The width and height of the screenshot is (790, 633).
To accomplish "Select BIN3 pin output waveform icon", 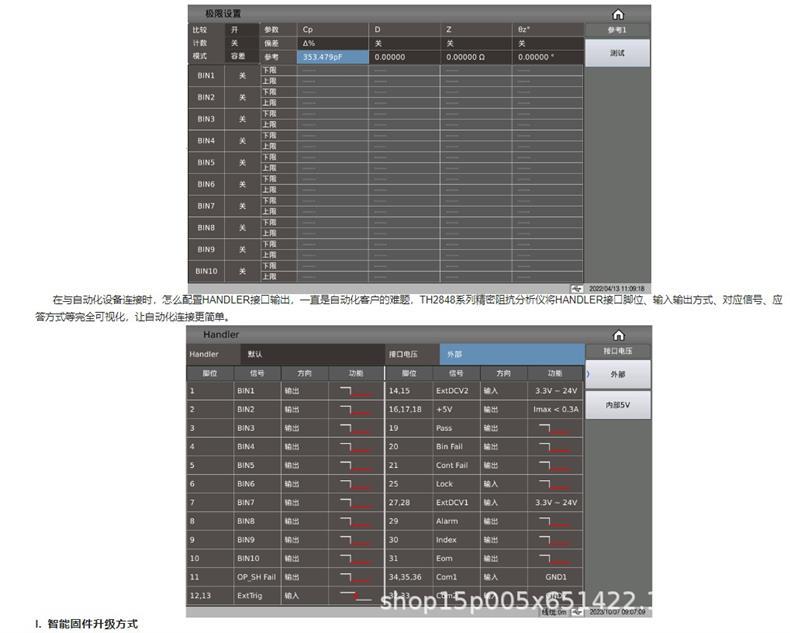I will (357, 428).
